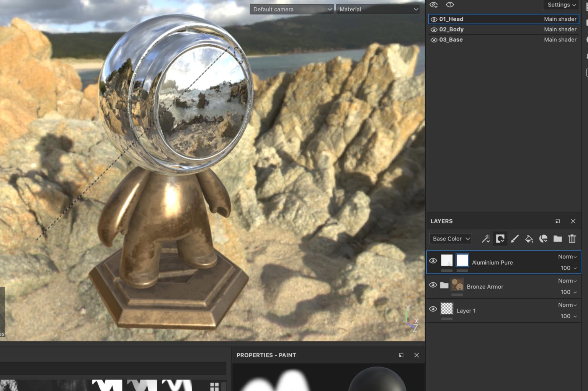Change blend mode of Aluminium Pure layer
The image size is (588, 391).
[x=567, y=257]
